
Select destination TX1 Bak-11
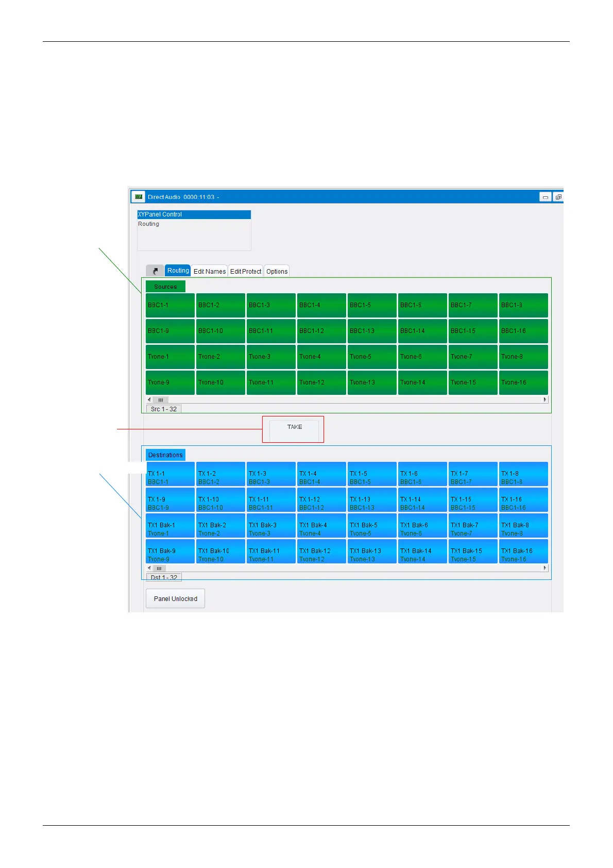tap(271, 552)
